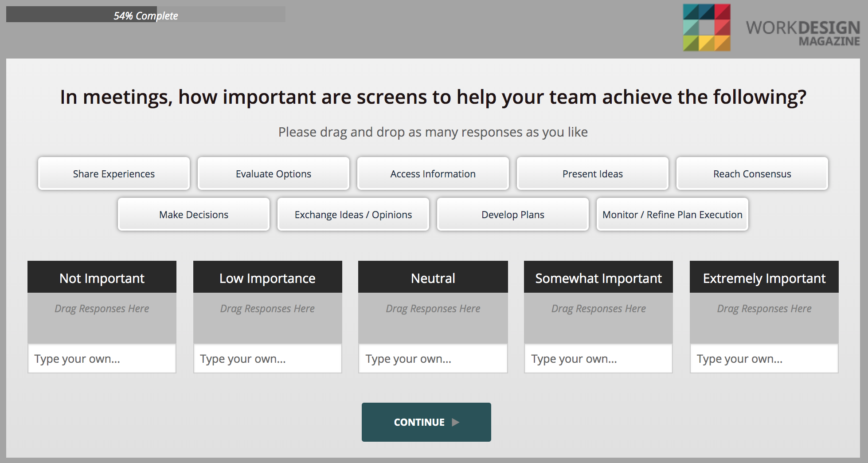Select the Develop Plans response card

512,214
